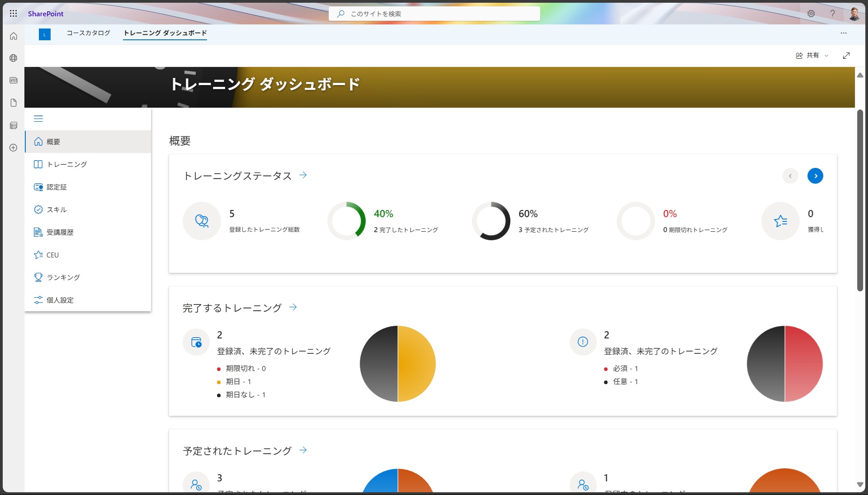Click 0 期限切れトレーニング label
Viewport: 868px width, 495px height.
(x=695, y=229)
